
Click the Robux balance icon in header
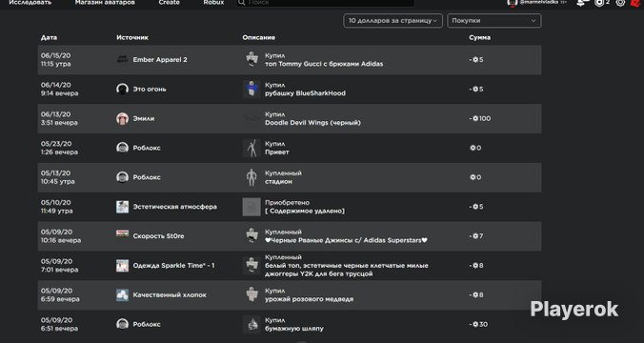(599, 3)
